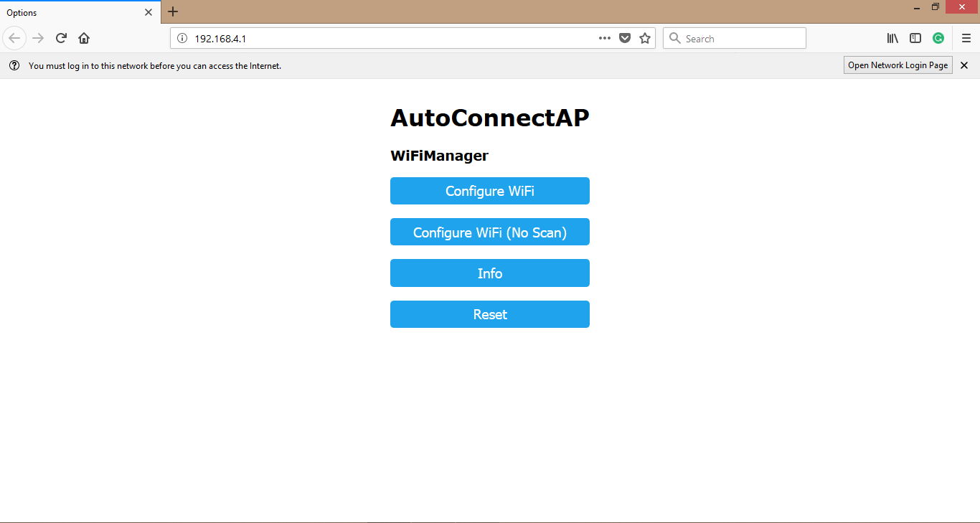Open the sidebar toggle icon

pyautogui.click(x=915, y=38)
